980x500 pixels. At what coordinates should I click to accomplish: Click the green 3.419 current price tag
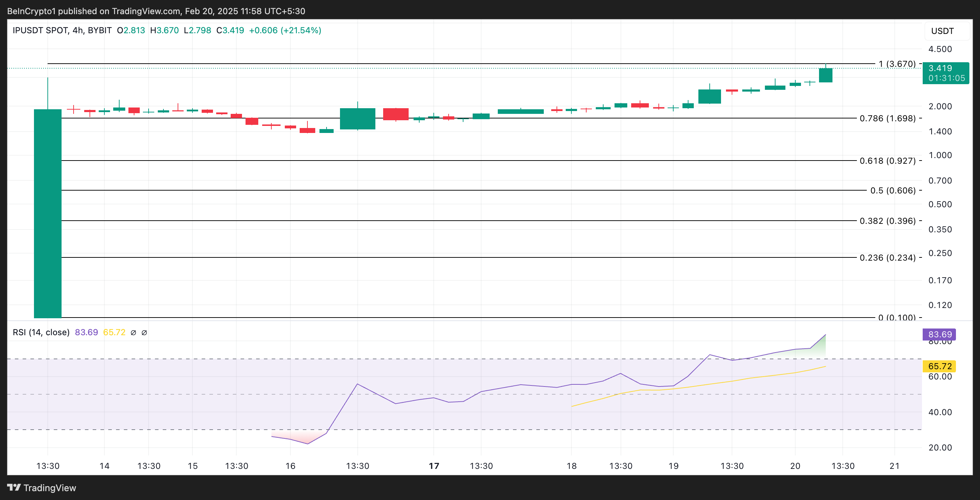945,73
